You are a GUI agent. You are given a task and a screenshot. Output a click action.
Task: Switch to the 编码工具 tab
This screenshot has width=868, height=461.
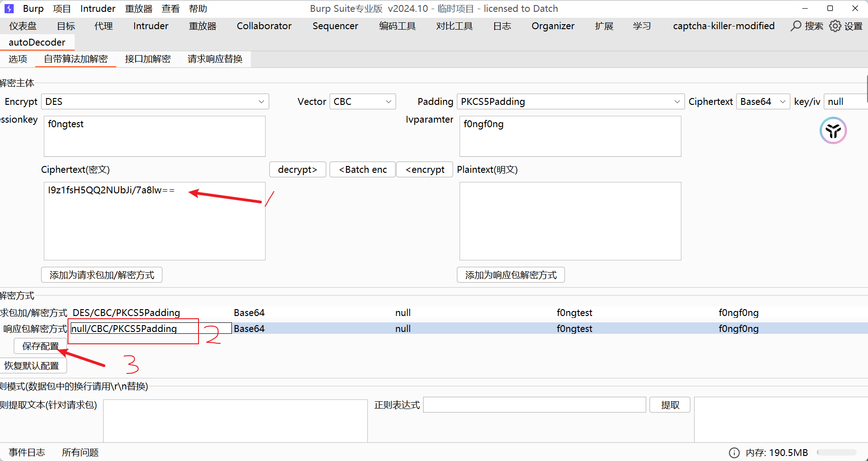(x=397, y=26)
